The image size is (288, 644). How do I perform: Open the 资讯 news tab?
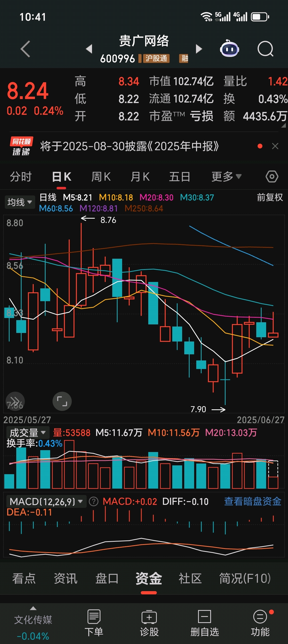[66, 579]
